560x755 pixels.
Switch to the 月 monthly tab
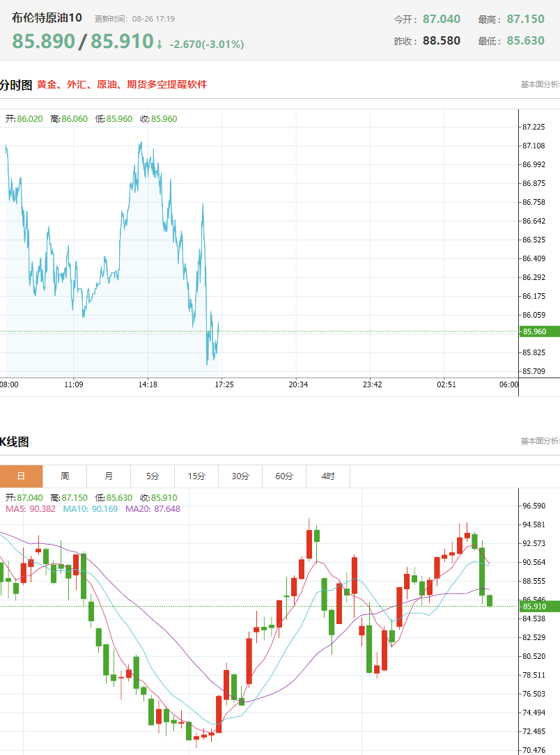click(x=109, y=476)
